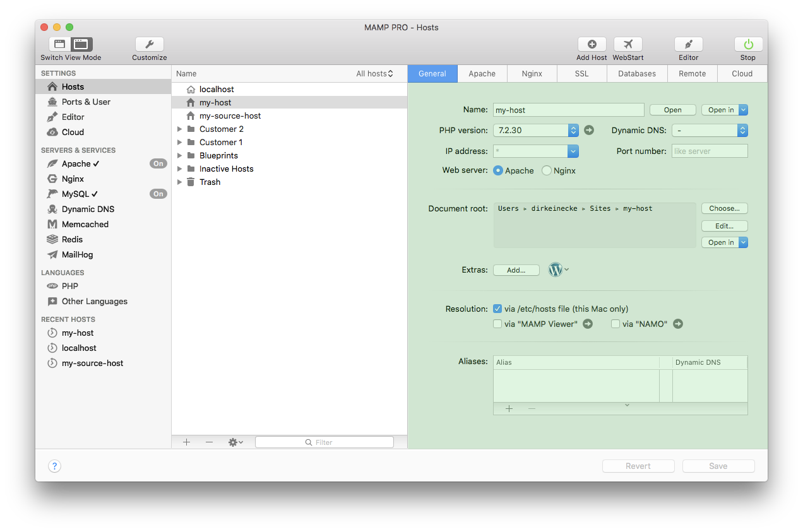
Task: Remove host with the minus button below the host list
Action: point(209,442)
